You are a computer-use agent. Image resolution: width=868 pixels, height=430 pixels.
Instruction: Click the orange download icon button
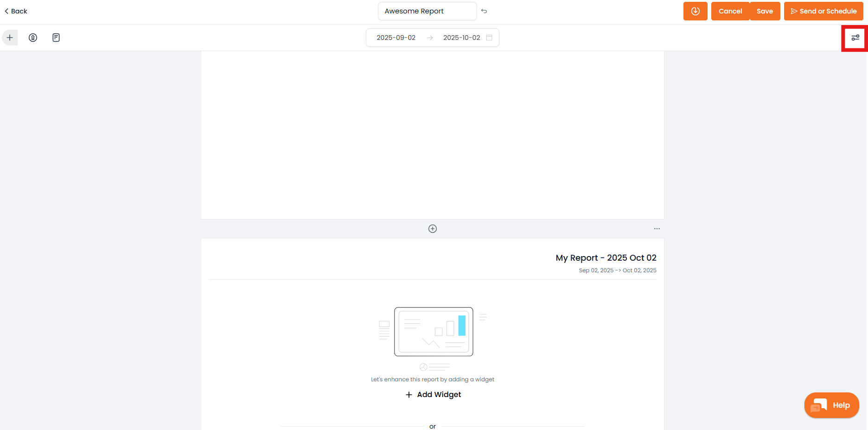[695, 11]
